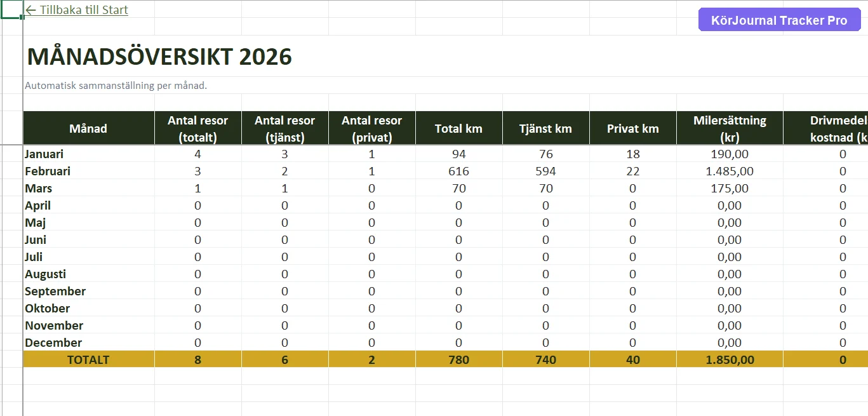868x416 pixels.
Task: Select the Månad column header
Action: (x=88, y=128)
